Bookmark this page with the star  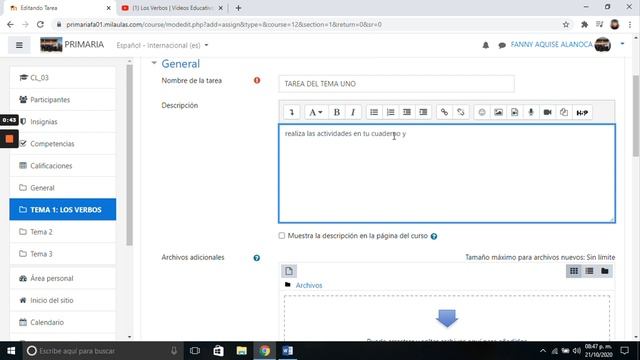(x=566, y=24)
